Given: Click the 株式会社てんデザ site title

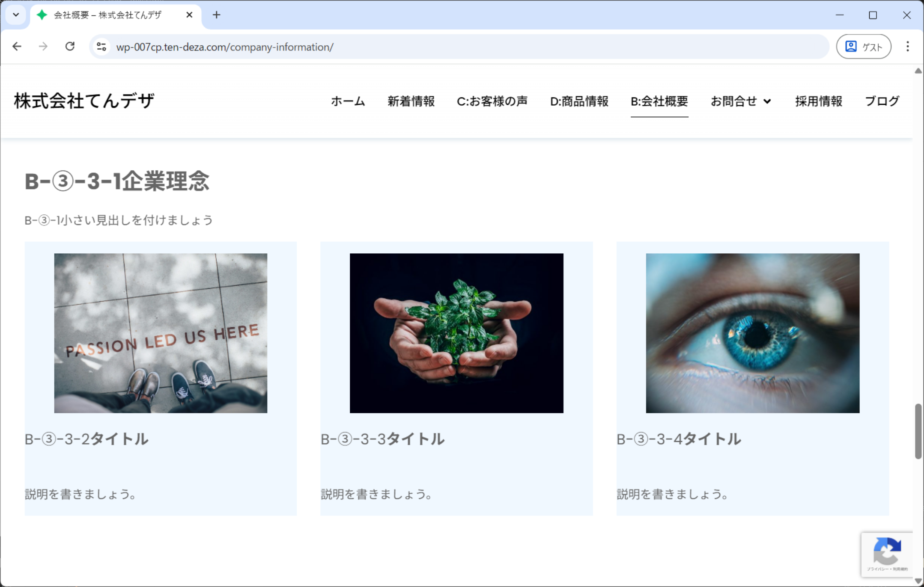Looking at the screenshot, I should point(84,101).
